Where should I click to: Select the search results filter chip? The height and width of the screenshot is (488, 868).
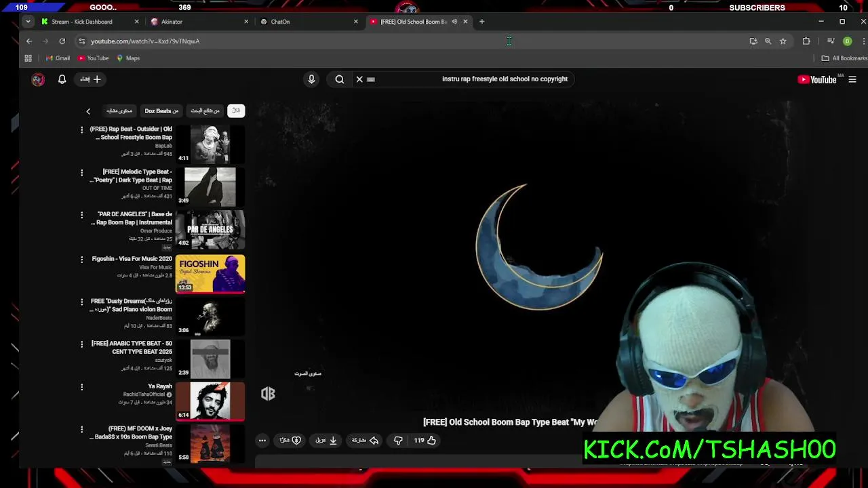coord(205,111)
